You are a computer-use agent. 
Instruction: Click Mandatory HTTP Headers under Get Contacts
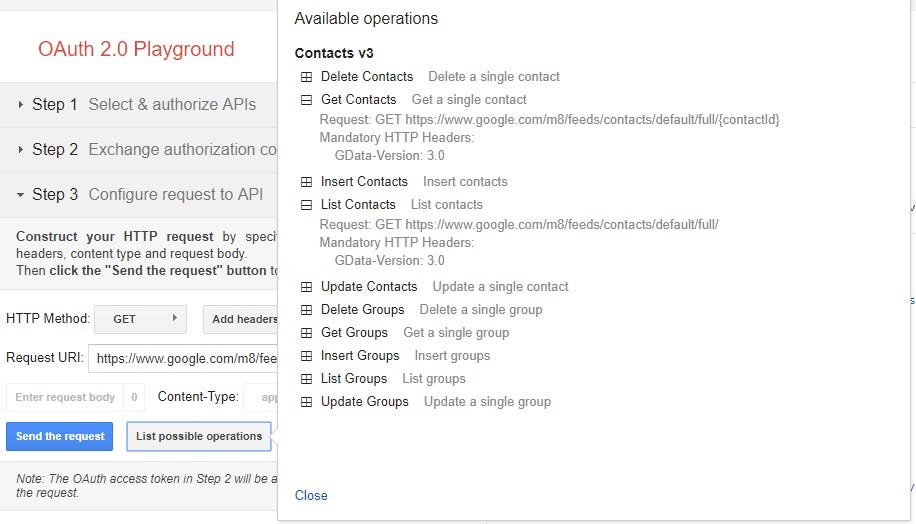pos(397,137)
